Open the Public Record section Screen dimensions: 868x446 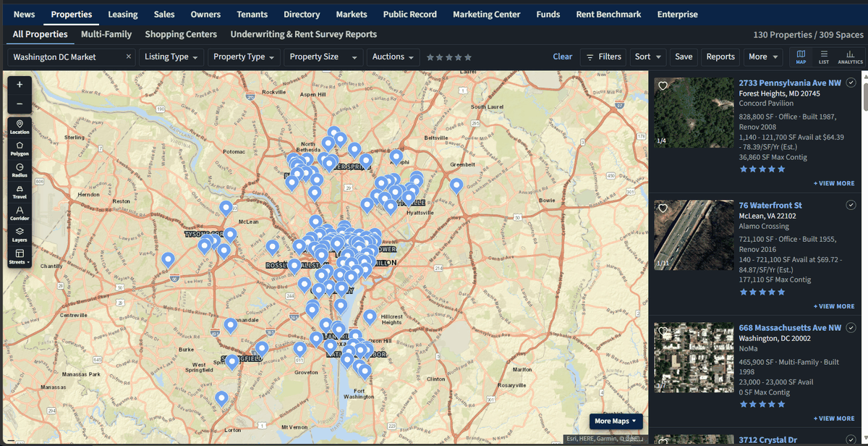pos(410,14)
